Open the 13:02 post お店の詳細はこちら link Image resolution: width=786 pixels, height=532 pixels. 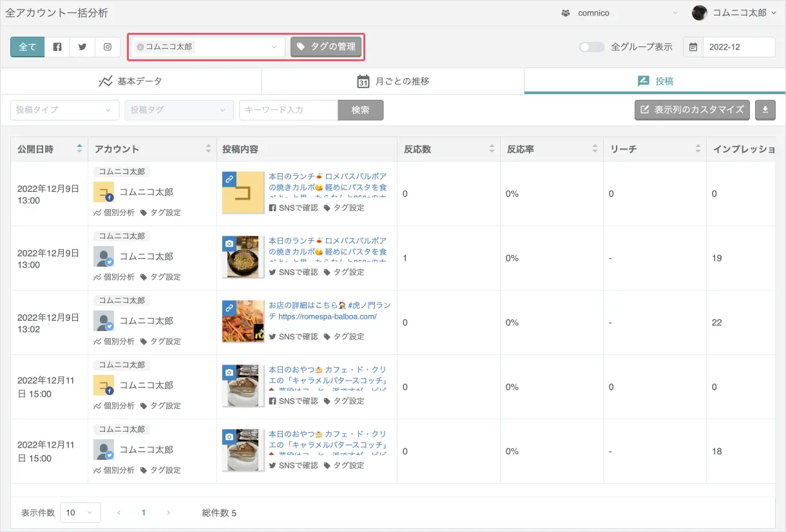tap(329, 311)
